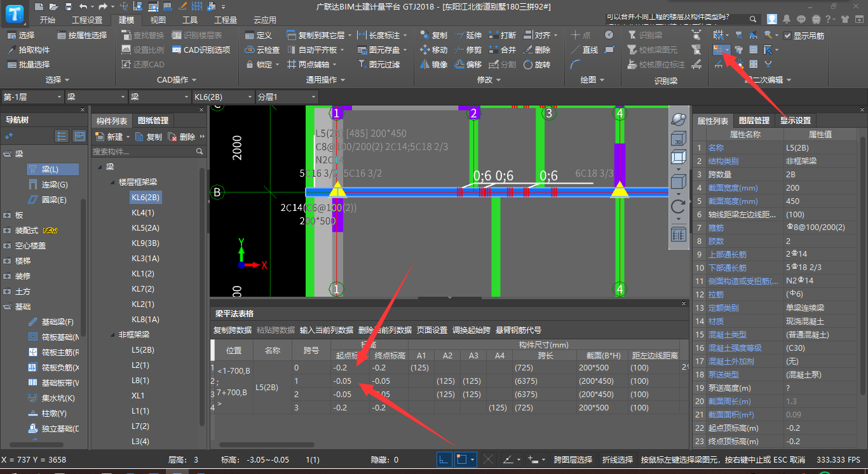The height and width of the screenshot is (474, 868).
Task: Expand the 板 tree node
Action: pyautogui.click(x=7, y=215)
